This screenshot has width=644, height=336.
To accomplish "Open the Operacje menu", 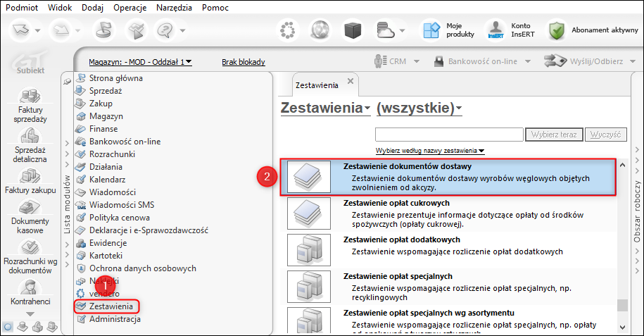I will coord(130,8).
